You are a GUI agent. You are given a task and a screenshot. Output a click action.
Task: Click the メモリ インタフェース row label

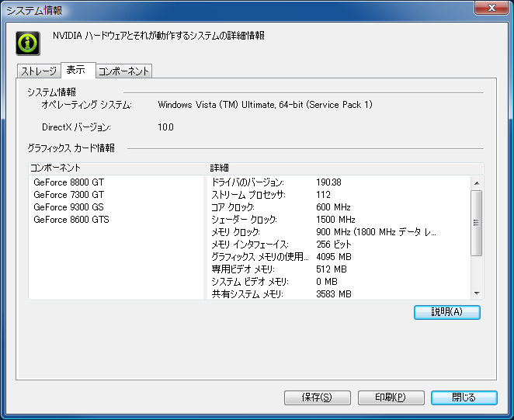[x=250, y=245]
